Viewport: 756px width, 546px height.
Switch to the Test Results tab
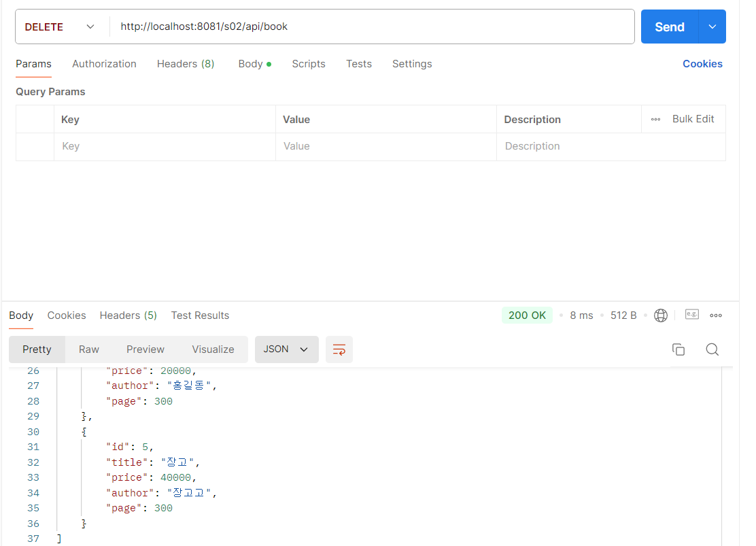click(x=200, y=315)
